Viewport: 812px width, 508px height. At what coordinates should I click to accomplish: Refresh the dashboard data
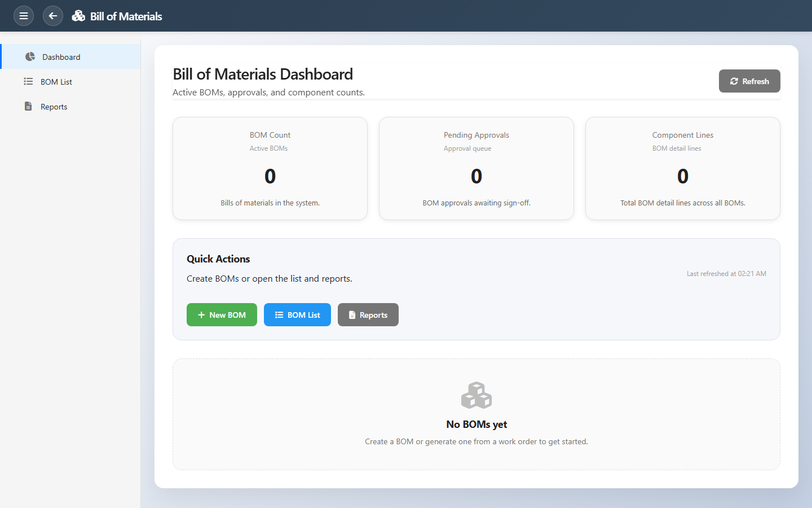[749, 81]
